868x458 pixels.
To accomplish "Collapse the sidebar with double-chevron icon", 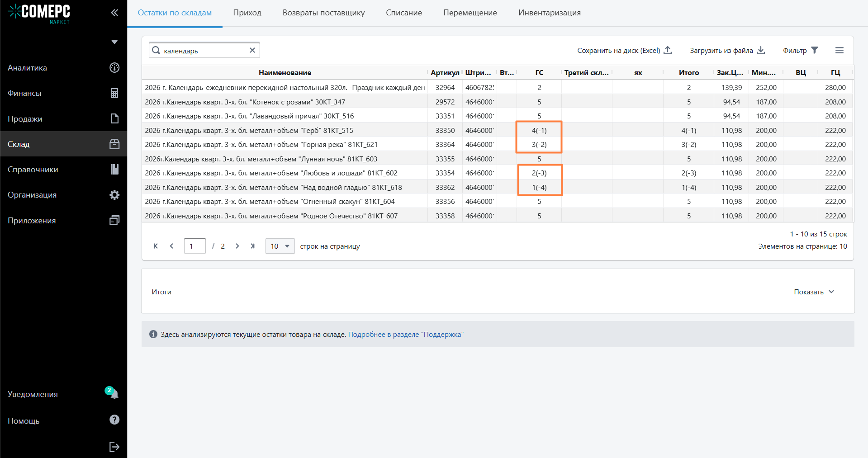I will [x=114, y=13].
